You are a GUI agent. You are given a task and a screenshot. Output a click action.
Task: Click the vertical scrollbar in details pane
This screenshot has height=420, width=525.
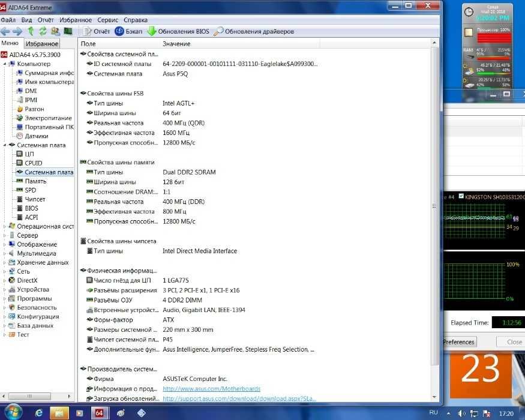tap(434, 206)
